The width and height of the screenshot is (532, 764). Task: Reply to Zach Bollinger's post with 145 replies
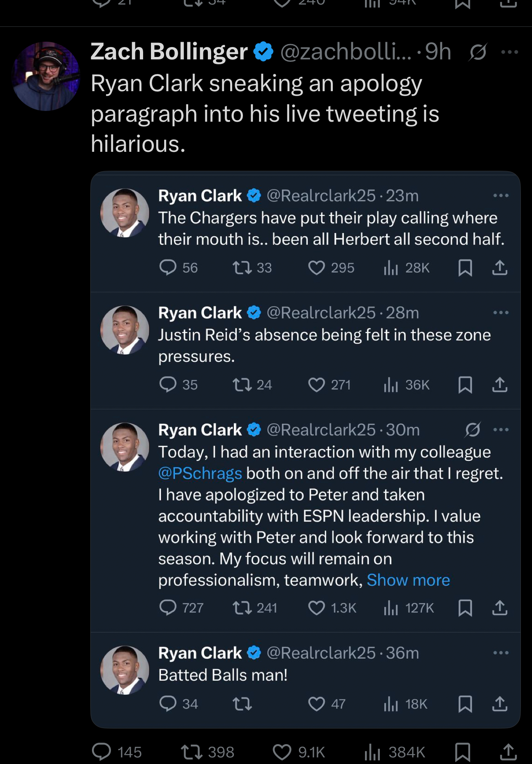tap(101, 752)
